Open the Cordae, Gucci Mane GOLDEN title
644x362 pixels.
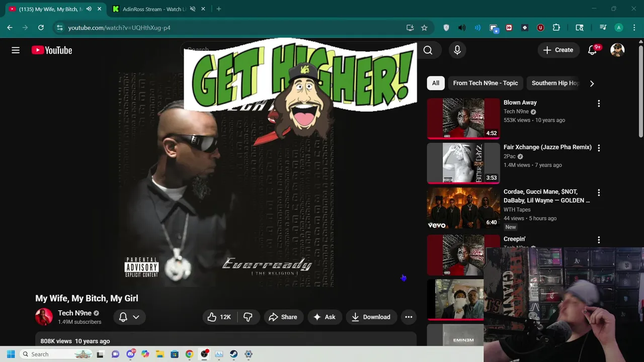click(546, 196)
